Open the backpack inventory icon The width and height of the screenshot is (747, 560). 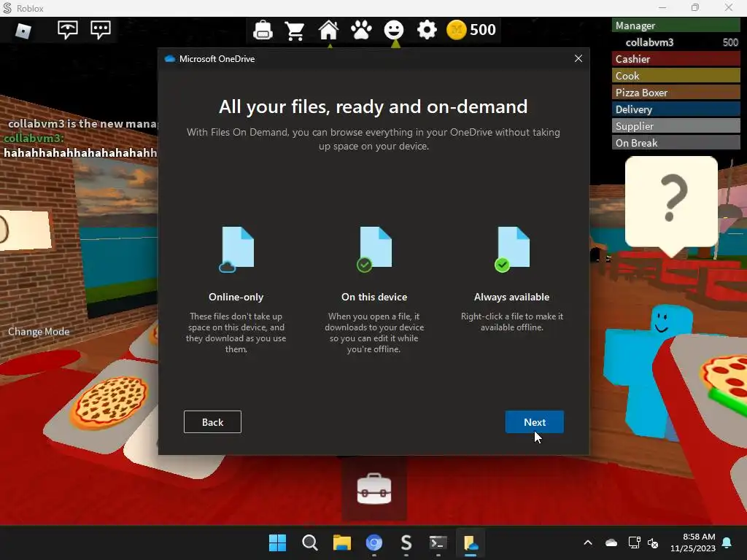[263, 30]
